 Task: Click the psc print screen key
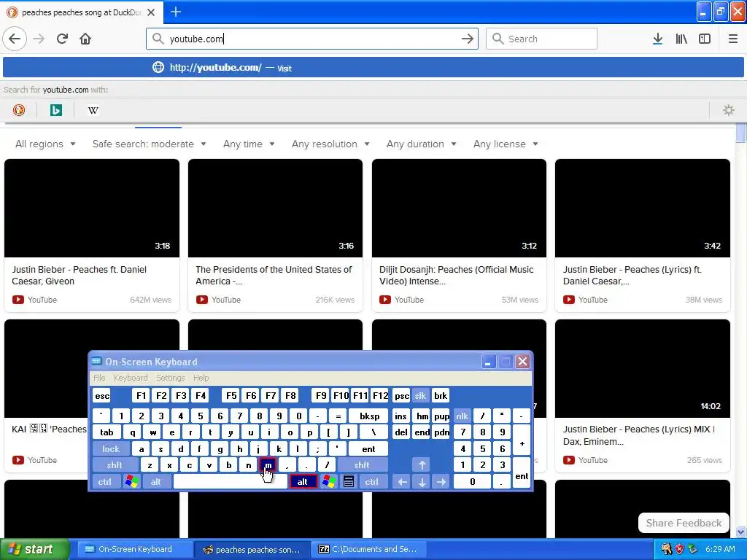(402, 396)
